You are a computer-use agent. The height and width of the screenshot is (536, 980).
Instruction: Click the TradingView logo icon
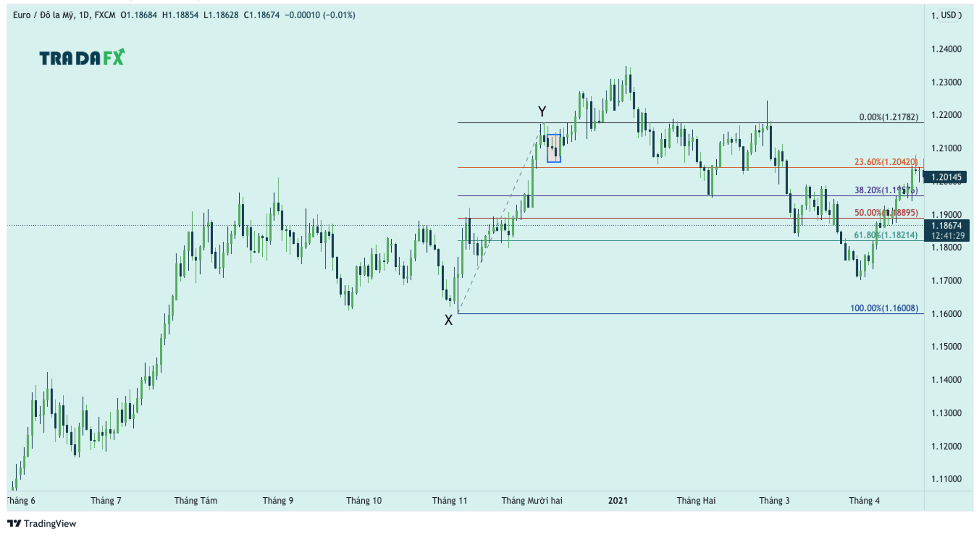click(x=14, y=523)
